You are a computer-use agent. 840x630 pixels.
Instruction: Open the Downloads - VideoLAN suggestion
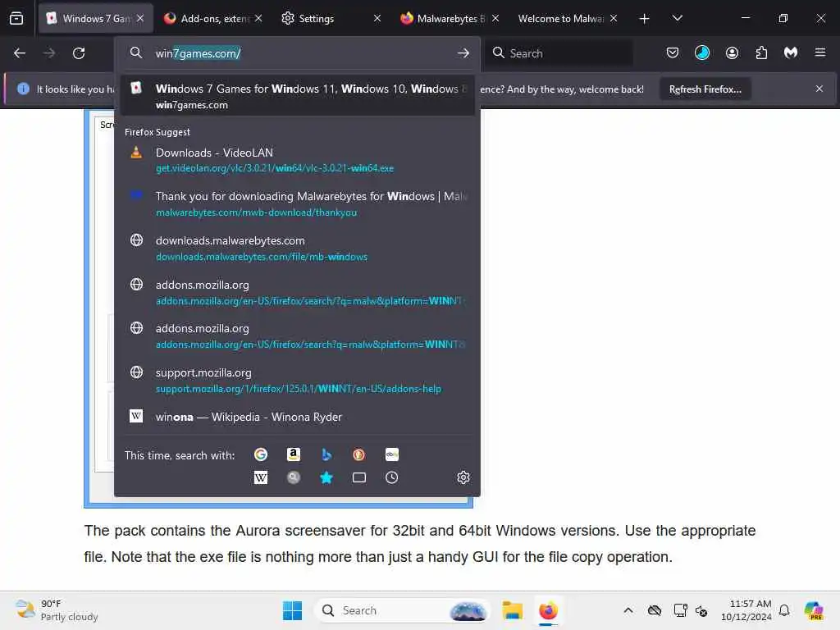point(297,160)
